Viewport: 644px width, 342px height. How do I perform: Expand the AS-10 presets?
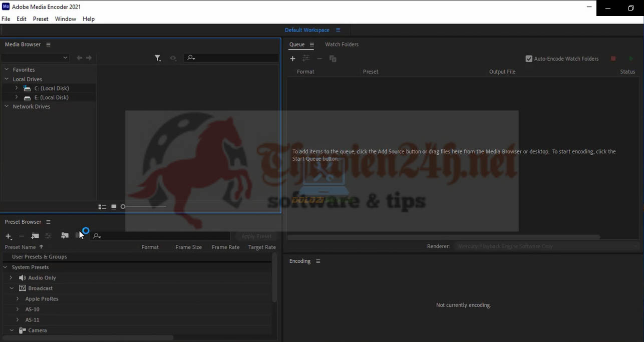pyautogui.click(x=18, y=309)
